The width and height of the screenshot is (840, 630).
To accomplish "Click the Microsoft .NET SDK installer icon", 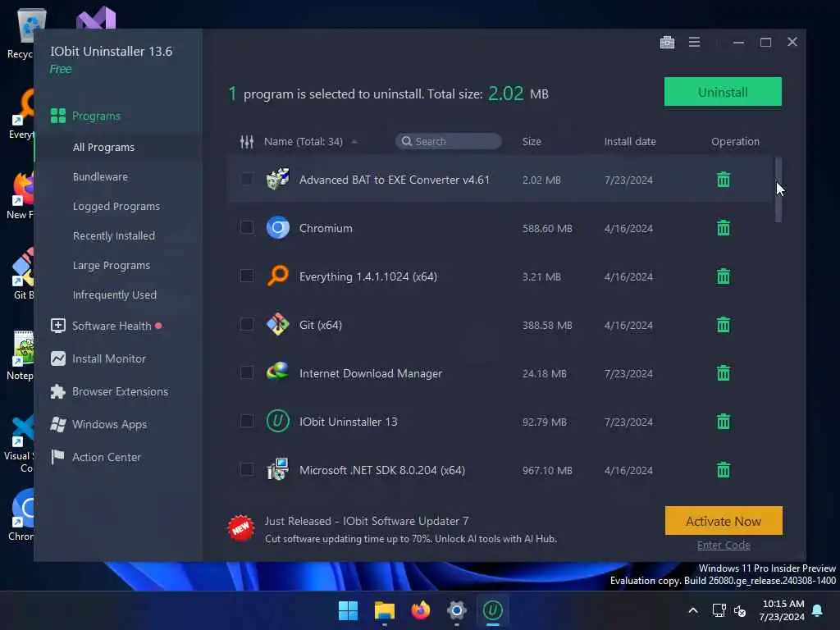I will pyautogui.click(x=277, y=469).
